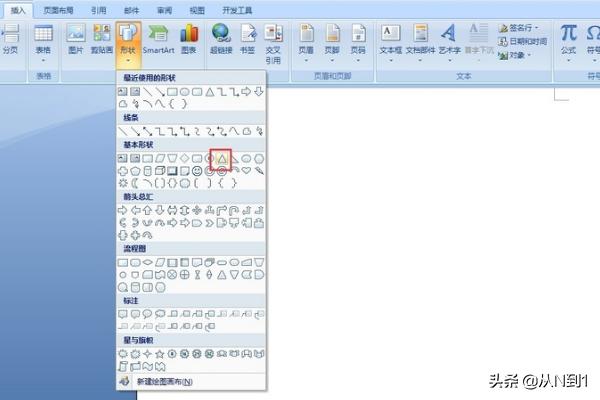Screen dimensions: 600x400
Task: Collapse the 形状 (Shapes) dropdown button
Action: tap(128, 38)
